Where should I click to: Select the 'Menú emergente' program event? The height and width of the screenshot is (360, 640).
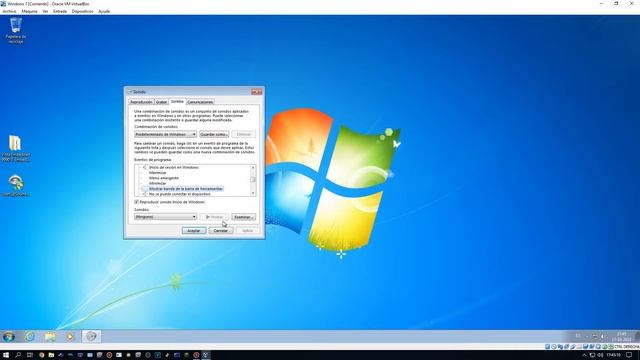click(x=164, y=178)
